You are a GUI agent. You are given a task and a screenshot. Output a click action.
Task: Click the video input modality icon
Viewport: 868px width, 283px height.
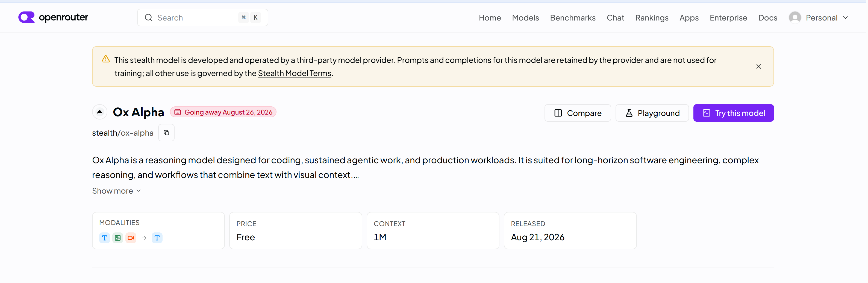point(131,238)
